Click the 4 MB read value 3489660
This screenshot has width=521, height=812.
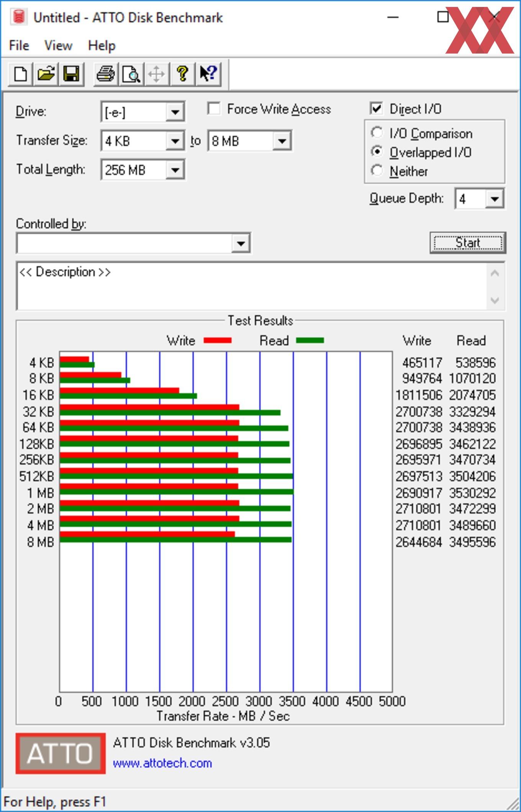pyautogui.click(x=472, y=525)
